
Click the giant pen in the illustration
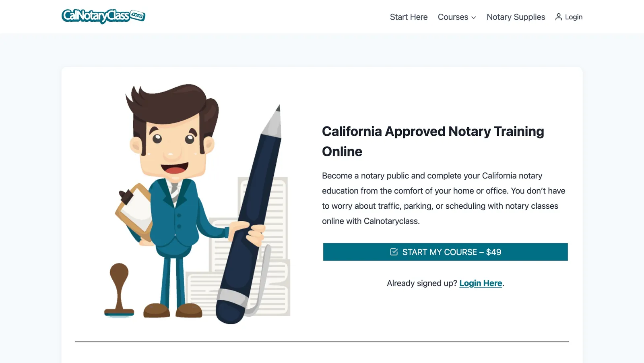(x=250, y=201)
